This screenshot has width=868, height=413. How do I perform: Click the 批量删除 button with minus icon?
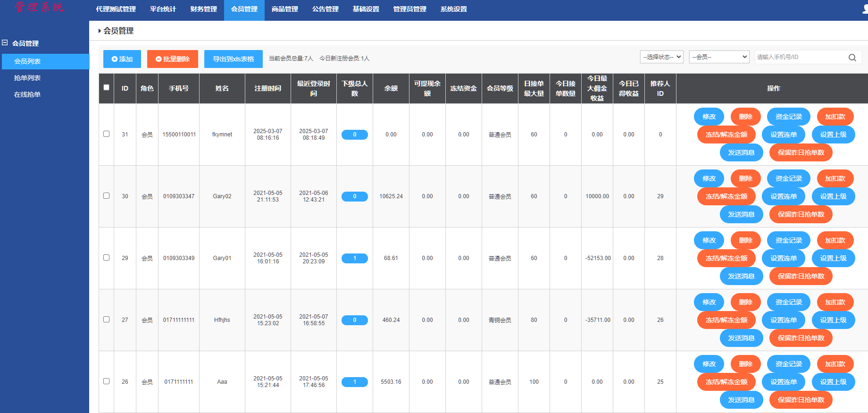coord(173,59)
